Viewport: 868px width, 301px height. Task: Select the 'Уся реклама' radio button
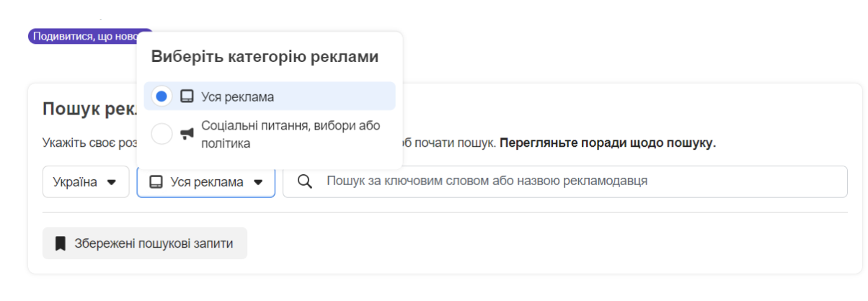162,96
